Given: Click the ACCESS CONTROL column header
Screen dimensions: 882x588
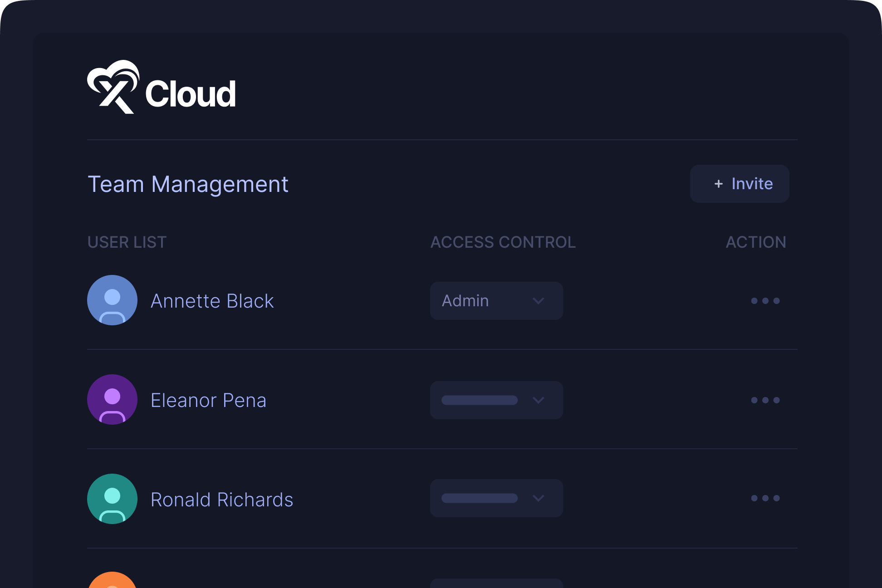Looking at the screenshot, I should (x=503, y=242).
